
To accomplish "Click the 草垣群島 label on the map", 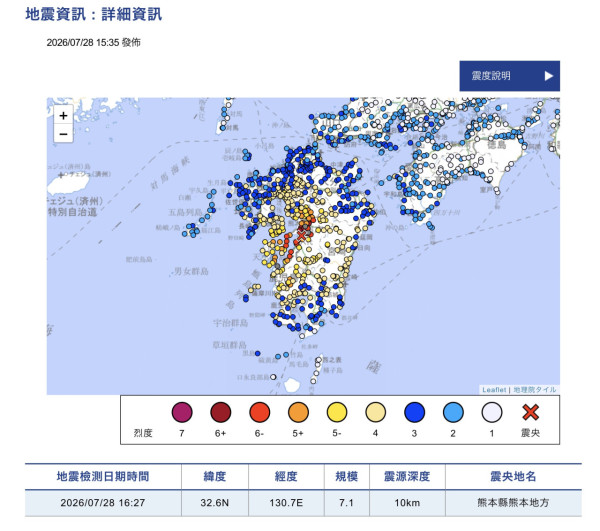I will pyautogui.click(x=230, y=345).
